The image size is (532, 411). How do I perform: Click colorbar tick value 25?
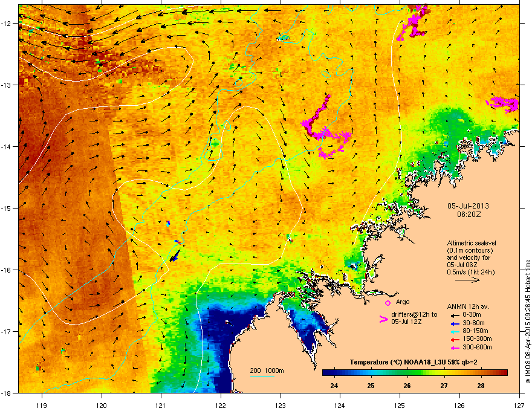[x=371, y=386]
